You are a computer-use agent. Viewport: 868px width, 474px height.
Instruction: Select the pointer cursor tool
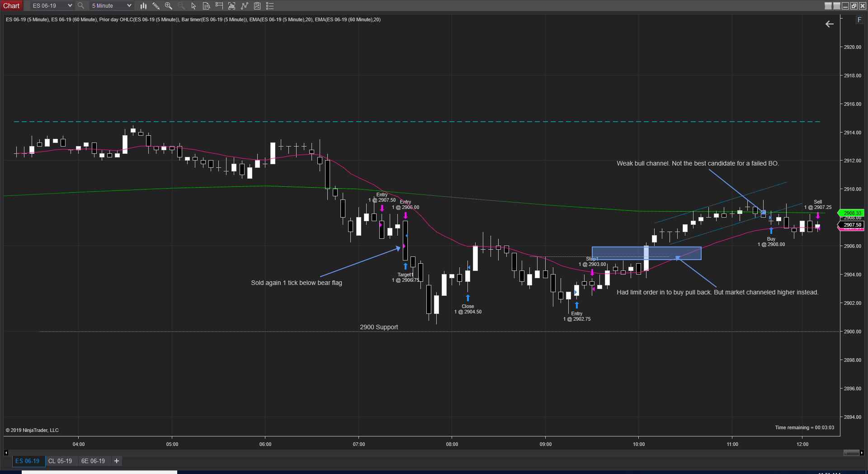pyautogui.click(x=194, y=6)
